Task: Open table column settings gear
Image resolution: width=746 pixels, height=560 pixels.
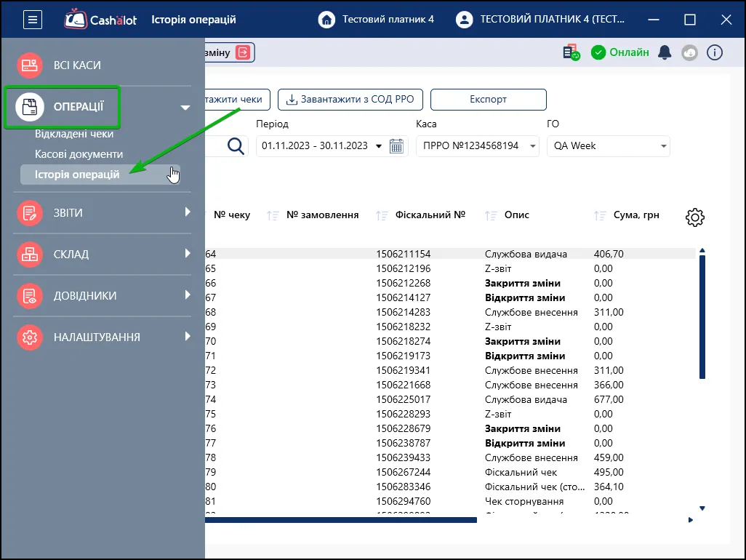Action: coord(694,217)
